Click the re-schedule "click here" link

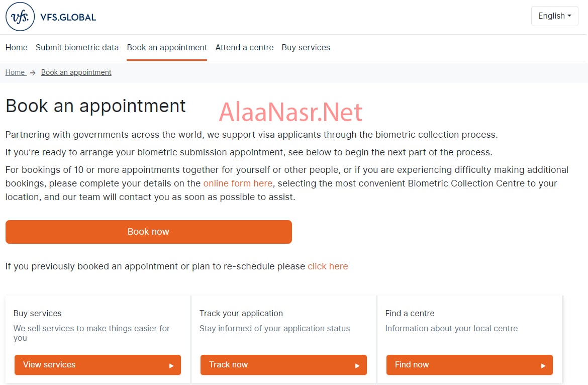click(328, 266)
